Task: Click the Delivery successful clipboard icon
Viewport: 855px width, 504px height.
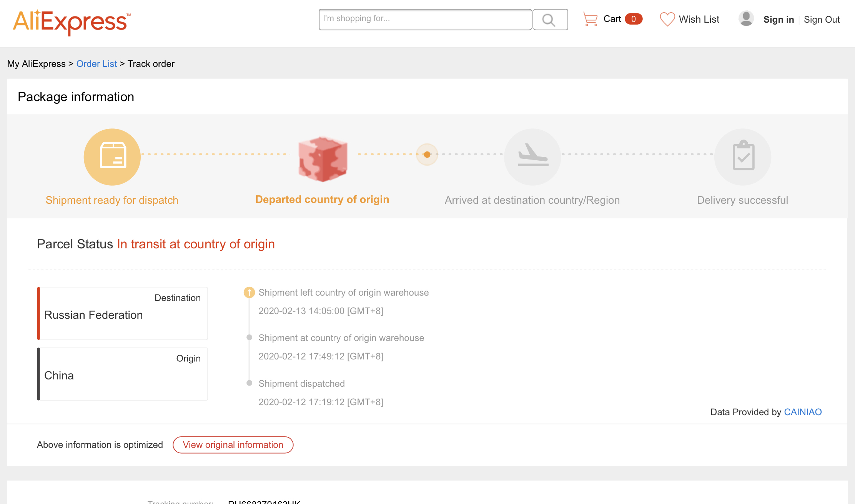Action: [x=743, y=157]
